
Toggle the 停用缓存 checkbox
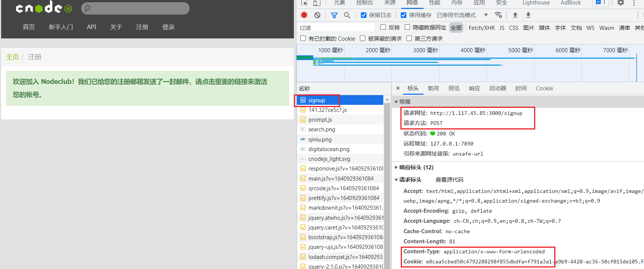click(x=403, y=15)
